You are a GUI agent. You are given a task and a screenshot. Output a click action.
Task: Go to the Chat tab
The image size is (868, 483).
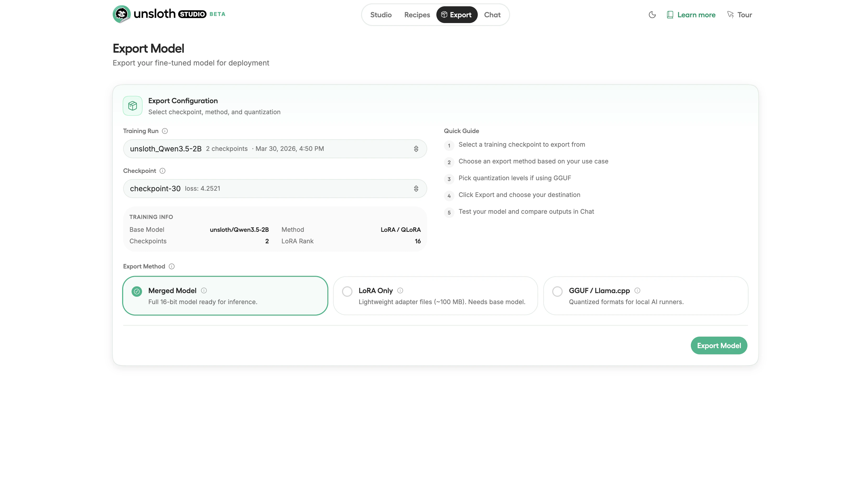click(x=492, y=15)
